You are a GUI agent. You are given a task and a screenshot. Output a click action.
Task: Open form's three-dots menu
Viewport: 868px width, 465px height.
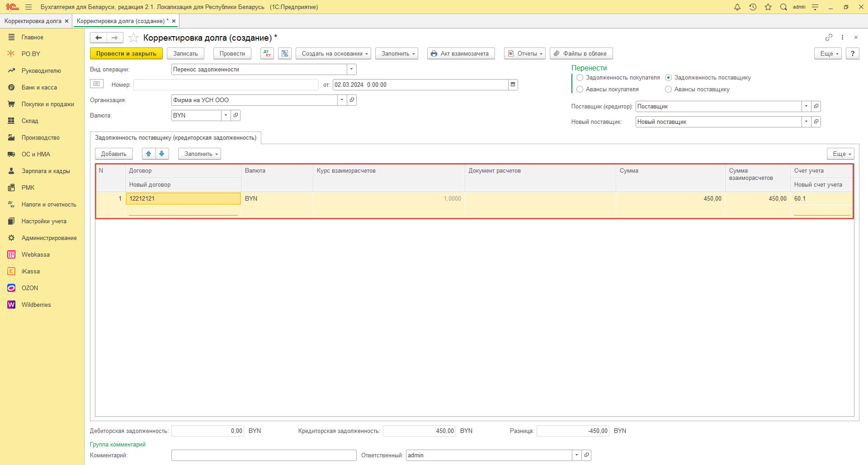pos(842,37)
